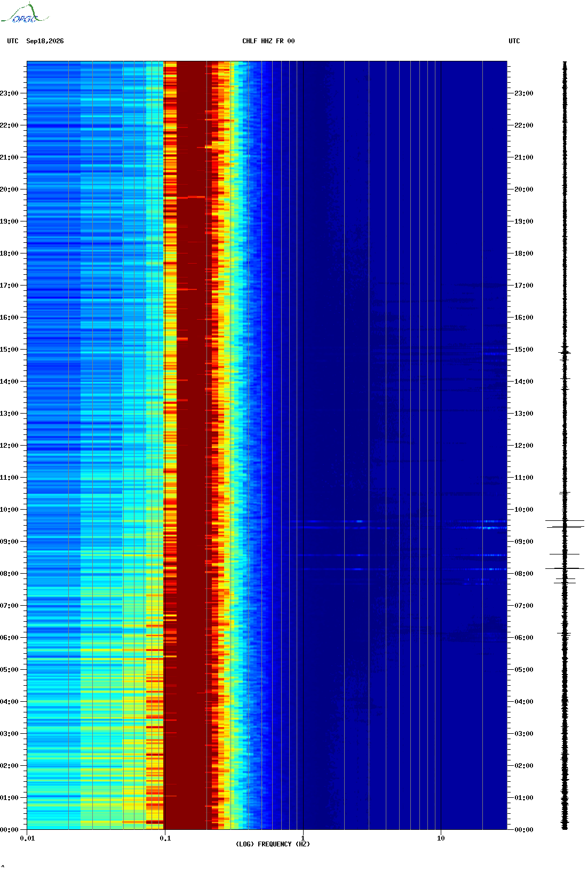Select the 09:00 right time marker
Viewport: 588px width, 872px height.
pyautogui.click(x=524, y=542)
